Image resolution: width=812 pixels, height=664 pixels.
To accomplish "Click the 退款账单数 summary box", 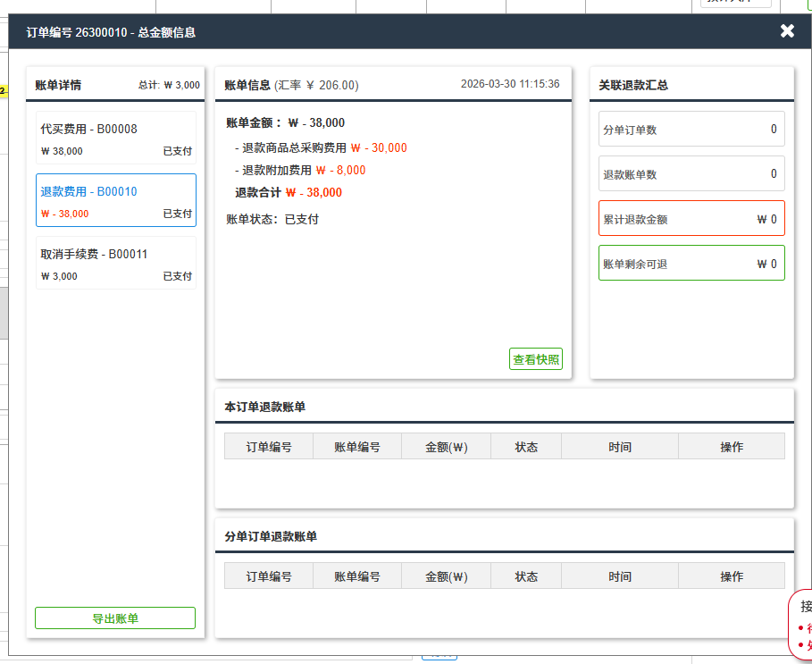I will 691,174.
